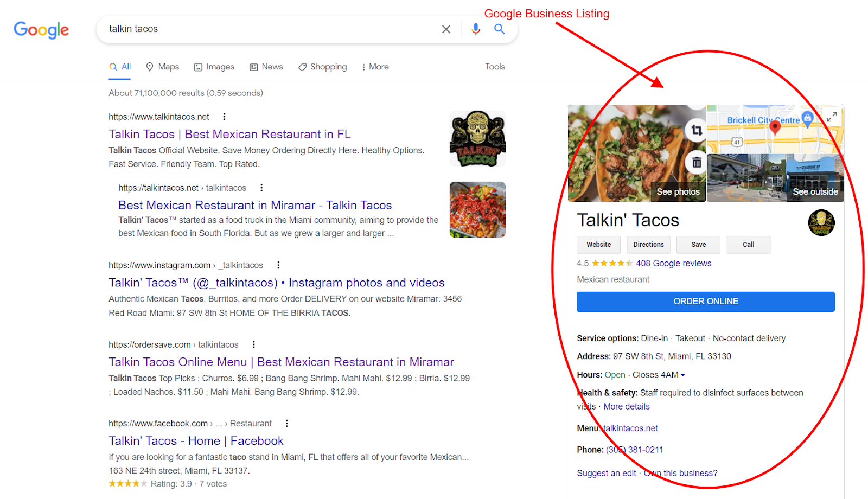Expand the map with the arrows icon
Screen dimensions: 868x499
point(832,117)
